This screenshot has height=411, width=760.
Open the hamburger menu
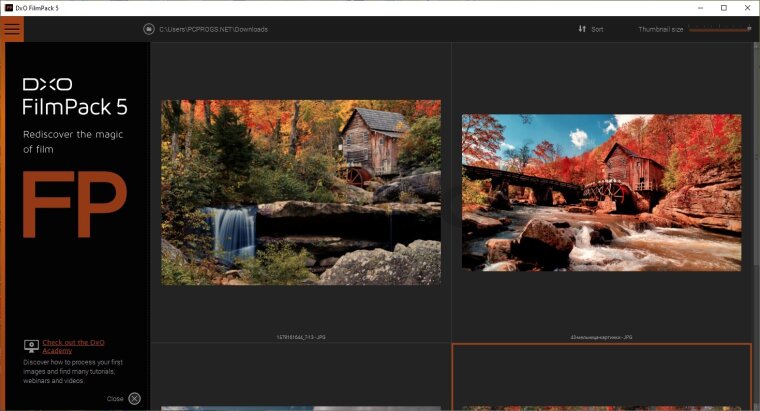coord(12,29)
